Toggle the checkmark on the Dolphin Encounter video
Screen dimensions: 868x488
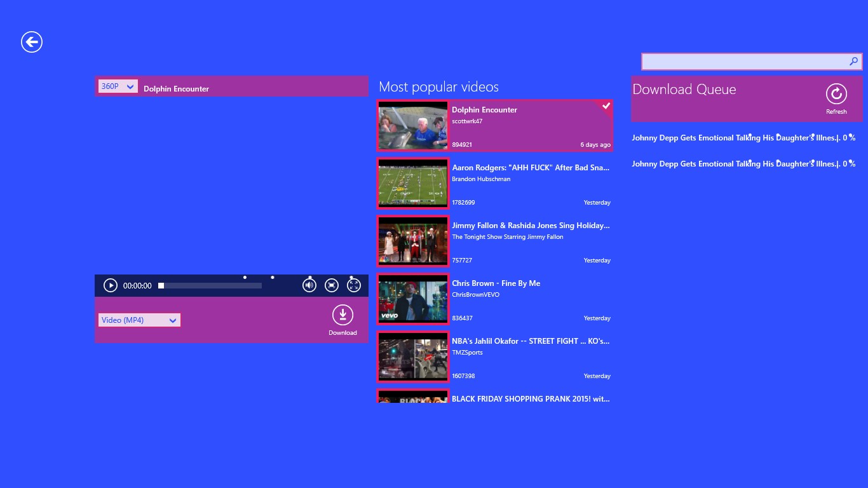[x=606, y=106]
